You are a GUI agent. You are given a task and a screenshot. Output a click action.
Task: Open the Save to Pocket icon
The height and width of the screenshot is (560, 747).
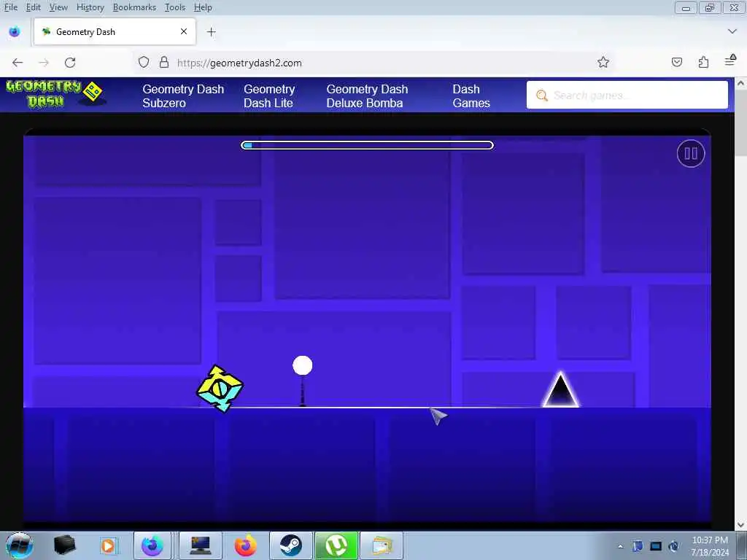click(677, 63)
